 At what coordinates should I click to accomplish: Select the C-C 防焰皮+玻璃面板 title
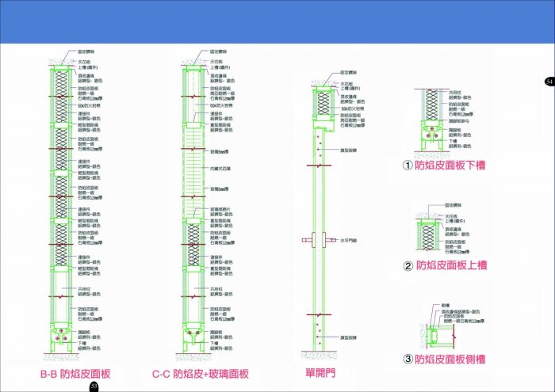click(x=201, y=373)
